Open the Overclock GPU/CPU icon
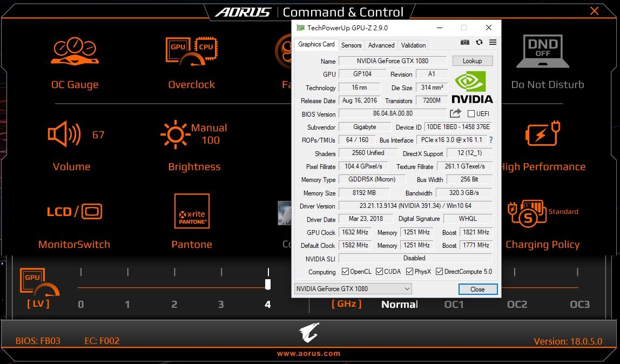 (191, 51)
